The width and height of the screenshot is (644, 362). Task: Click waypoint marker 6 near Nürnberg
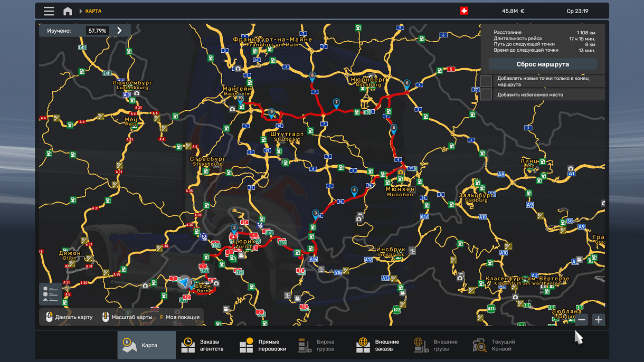tap(406, 84)
